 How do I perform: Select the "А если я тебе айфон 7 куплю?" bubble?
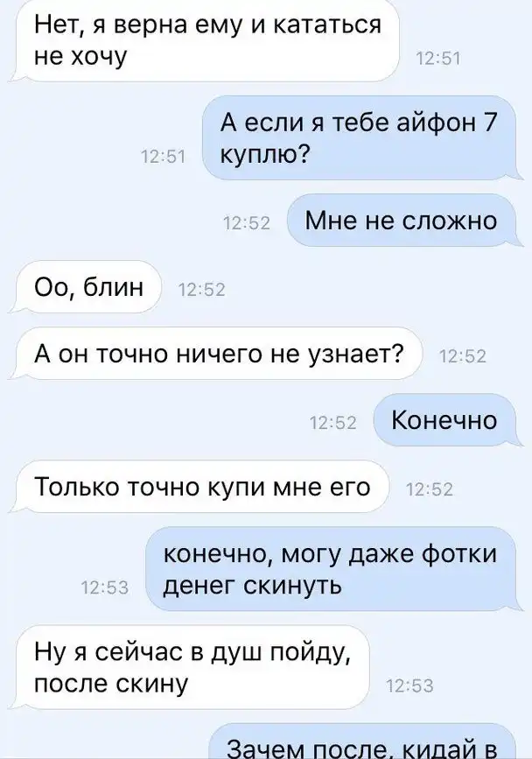pyautogui.click(x=360, y=138)
